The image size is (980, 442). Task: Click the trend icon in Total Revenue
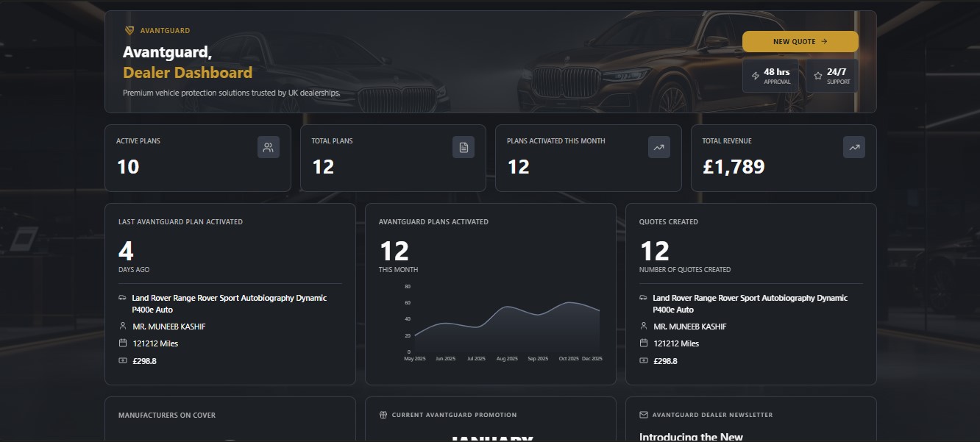tap(854, 147)
